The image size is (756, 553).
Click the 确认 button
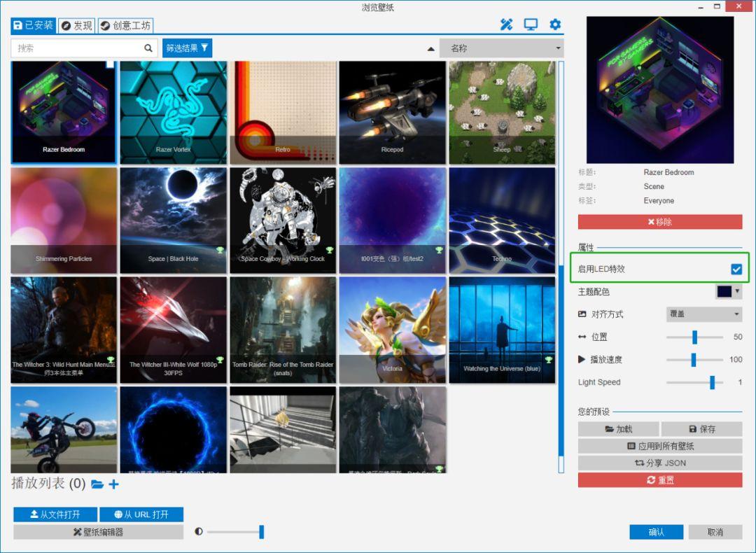point(656,532)
